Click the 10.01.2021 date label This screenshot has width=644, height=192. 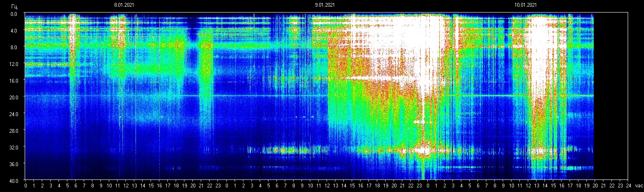click(x=526, y=5)
